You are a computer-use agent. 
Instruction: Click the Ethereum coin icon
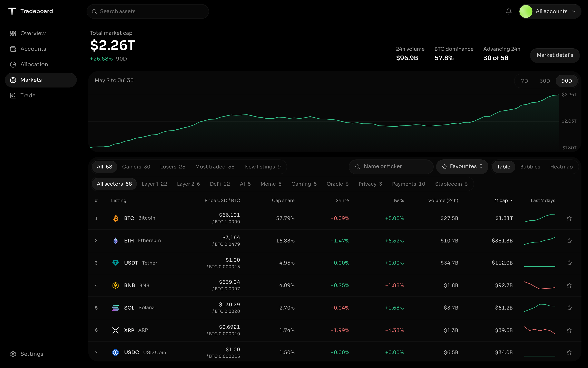coord(116,241)
